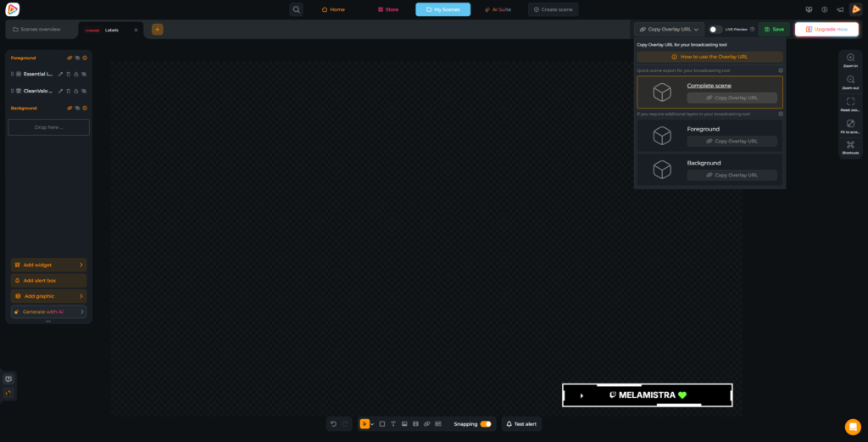Switch to the Scenes overview tab
The height and width of the screenshot is (442, 868).
point(41,29)
